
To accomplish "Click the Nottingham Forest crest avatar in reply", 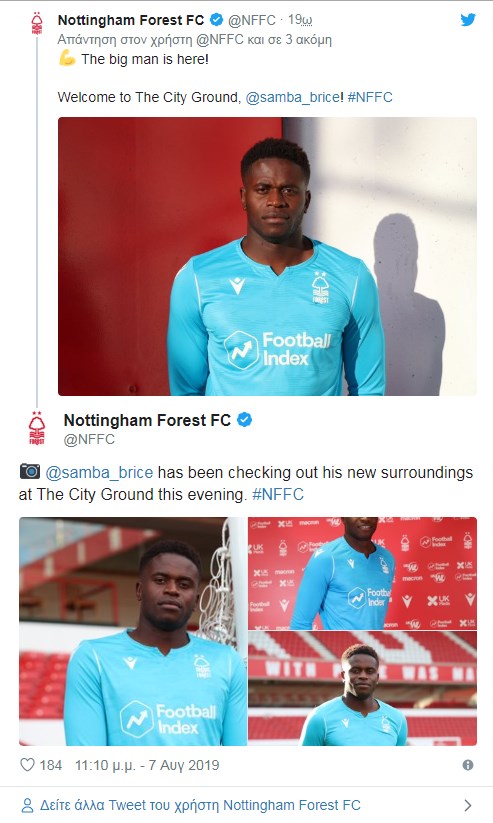I will click(x=37, y=24).
